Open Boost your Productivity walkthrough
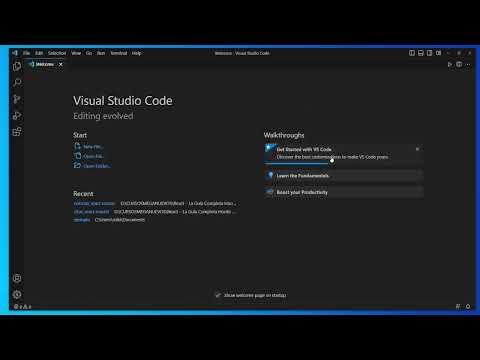Image resolution: width=480 pixels, height=360 pixels. click(x=344, y=192)
